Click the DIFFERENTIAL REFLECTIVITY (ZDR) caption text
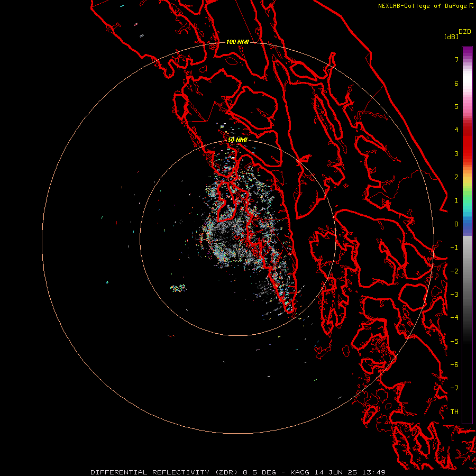 (164, 472)
